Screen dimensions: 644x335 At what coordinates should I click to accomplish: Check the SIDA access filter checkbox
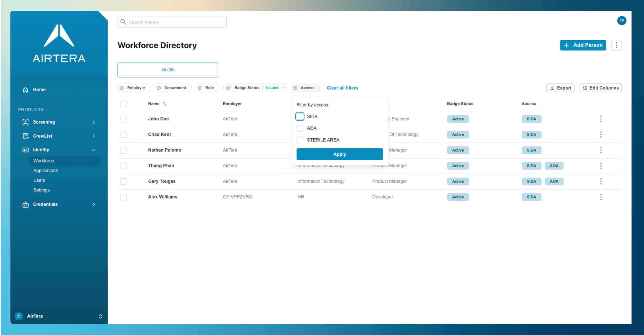click(x=300, y=116)
